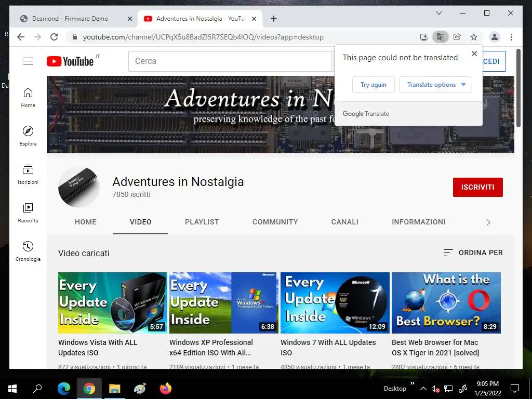The width and height of the screenshot is (532, 399).
Task: Click the Windows XP x64 video thumbnail
Action: click(x=223, y=303)
